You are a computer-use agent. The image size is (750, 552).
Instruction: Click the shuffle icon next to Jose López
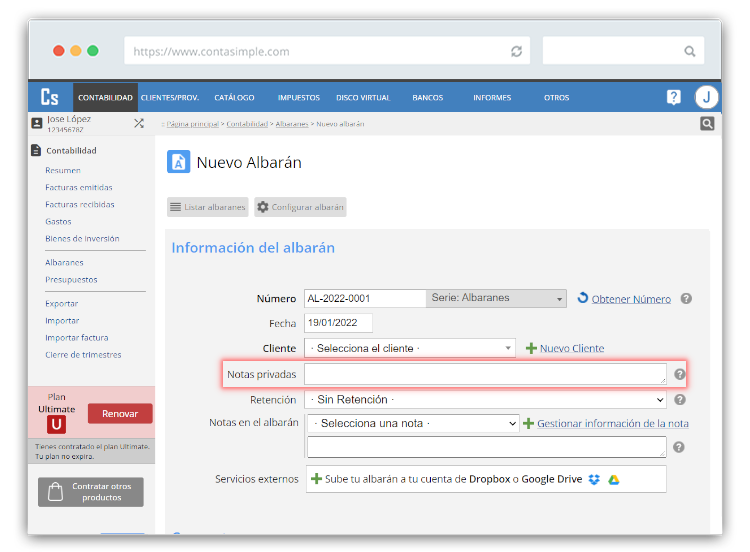pyautogui.click(x=139, y=123)
